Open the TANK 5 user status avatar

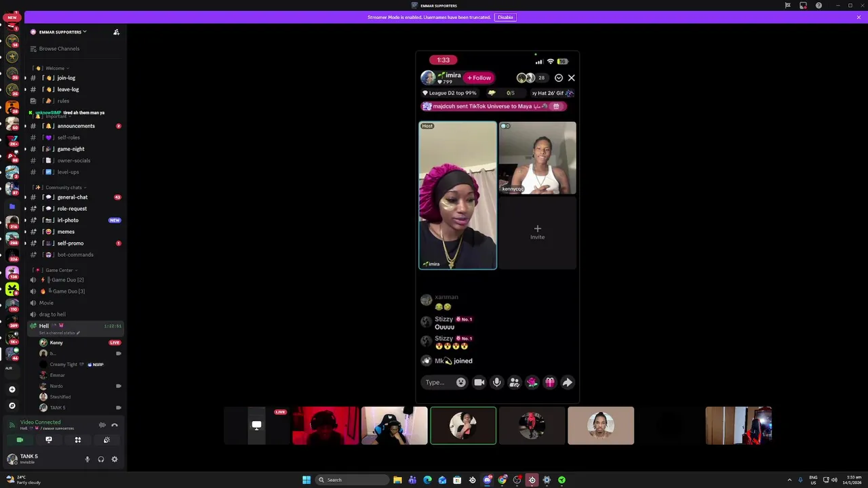click(12, 459)
